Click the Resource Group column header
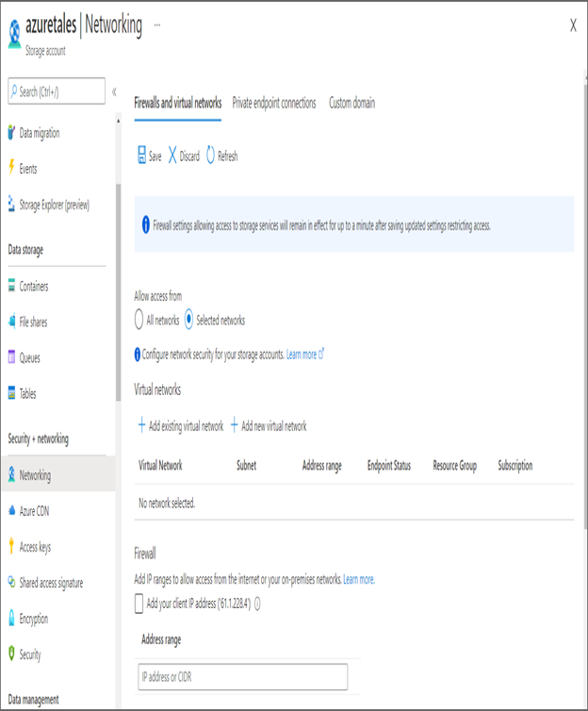Screen dimensions: 588x711 point(455,466)
